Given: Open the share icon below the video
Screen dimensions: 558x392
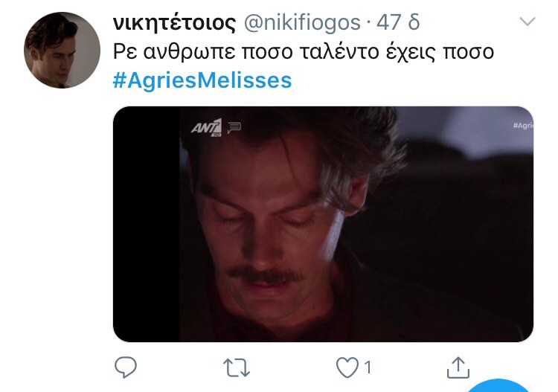Looking at the screenshot, I should [458, 367].
